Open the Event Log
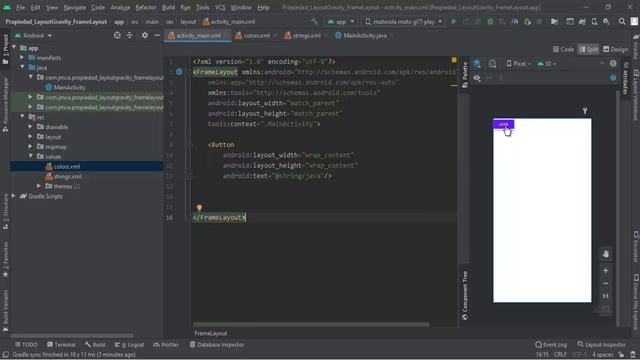Viewport: 640px width, 360px height. coord(551,345)
